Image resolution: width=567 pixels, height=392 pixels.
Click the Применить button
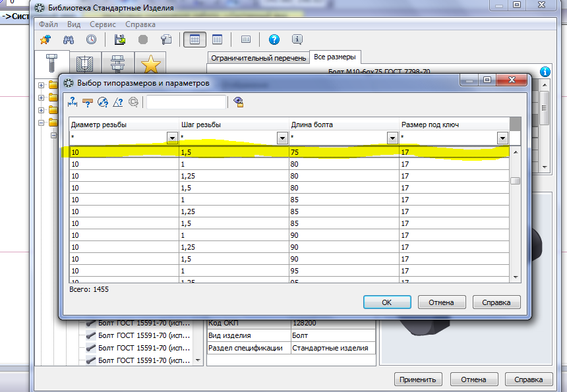(x=417, y=379)
